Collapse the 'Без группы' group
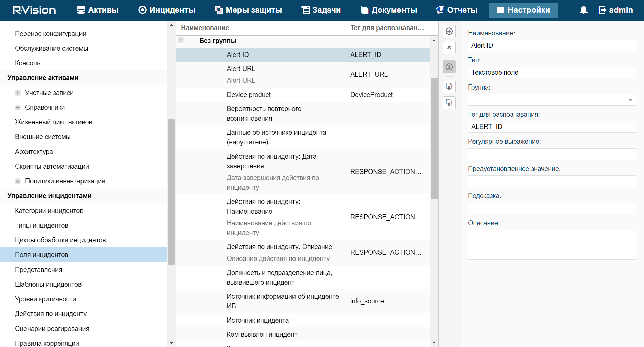The width and height of the screenshot is (644, 347). click(181, 40)
